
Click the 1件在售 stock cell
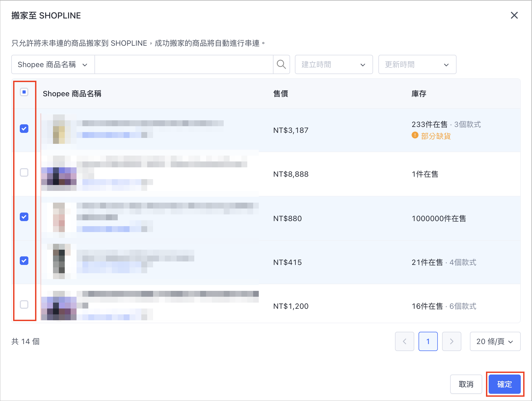tap(425, 174)
